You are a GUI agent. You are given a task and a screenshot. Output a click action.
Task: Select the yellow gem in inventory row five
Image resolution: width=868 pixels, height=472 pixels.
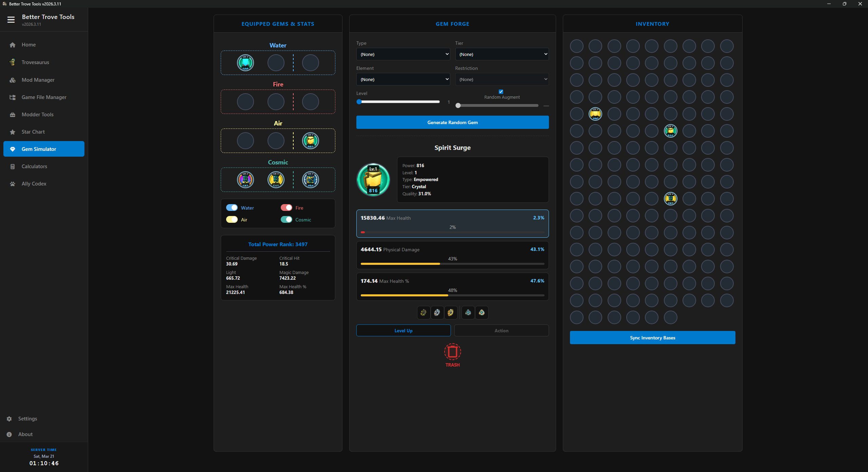(595, 114)
